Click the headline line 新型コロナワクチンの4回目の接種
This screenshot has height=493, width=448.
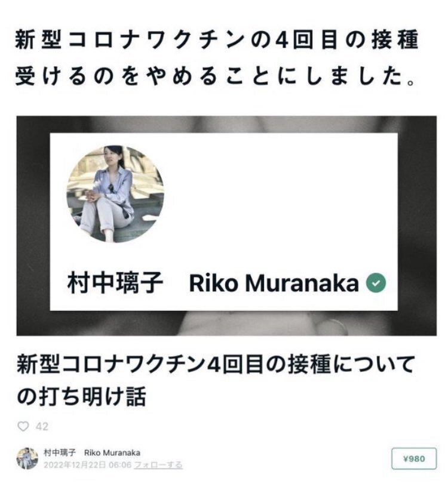(x=217, y=39)
